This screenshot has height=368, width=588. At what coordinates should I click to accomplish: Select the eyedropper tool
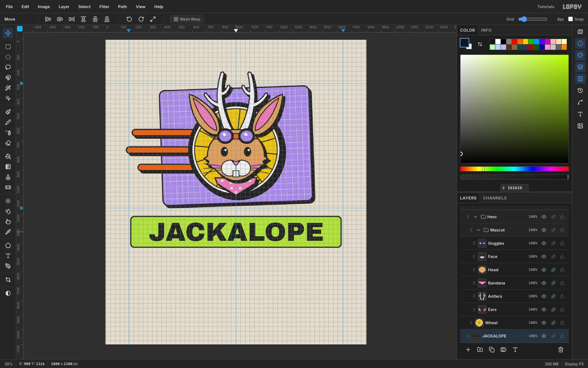[8, 232]
